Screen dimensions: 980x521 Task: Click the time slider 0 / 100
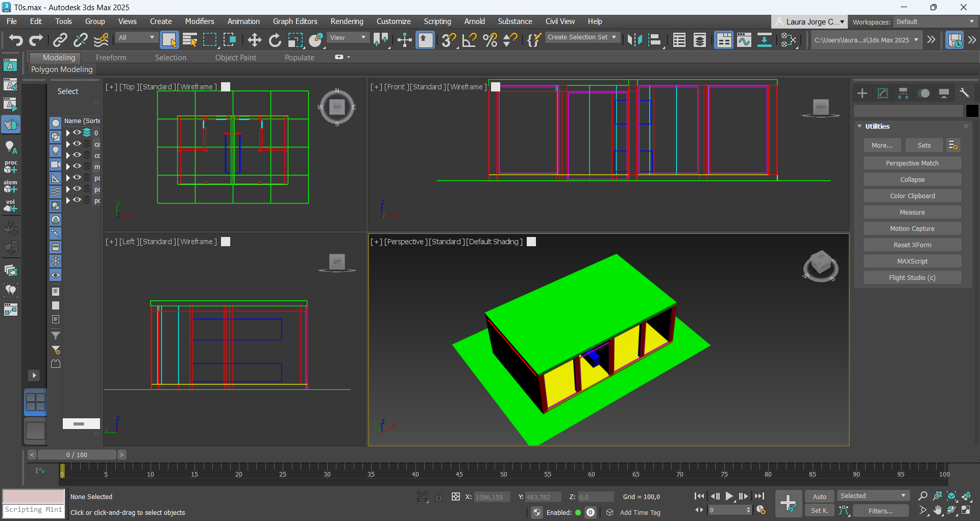point(77,455)
